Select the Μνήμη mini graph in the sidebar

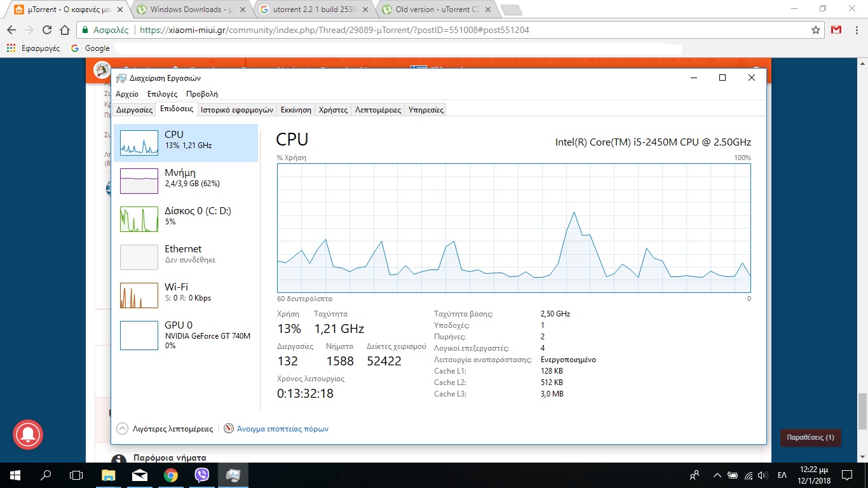pos(139,181)
